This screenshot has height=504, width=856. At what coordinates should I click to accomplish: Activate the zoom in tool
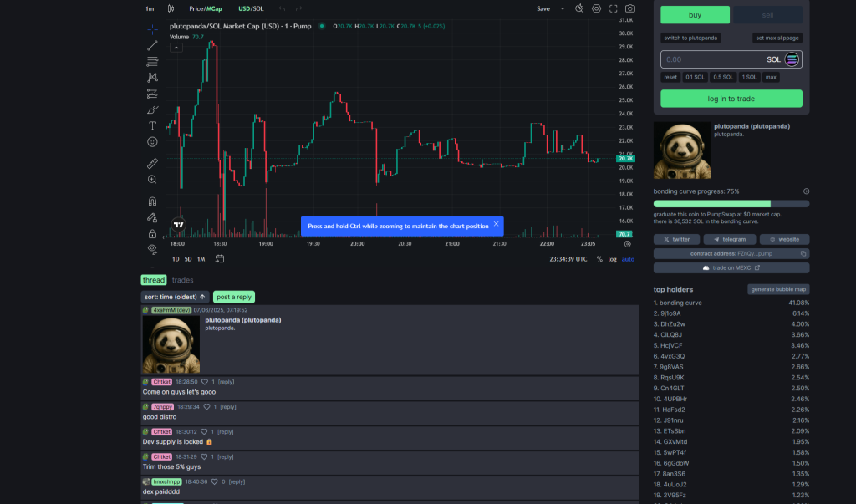[152, 179]
